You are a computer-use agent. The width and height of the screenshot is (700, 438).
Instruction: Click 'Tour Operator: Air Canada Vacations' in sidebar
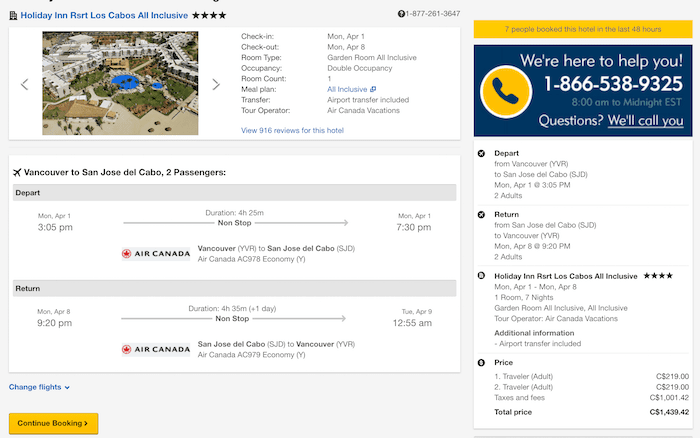coord(556,319)
